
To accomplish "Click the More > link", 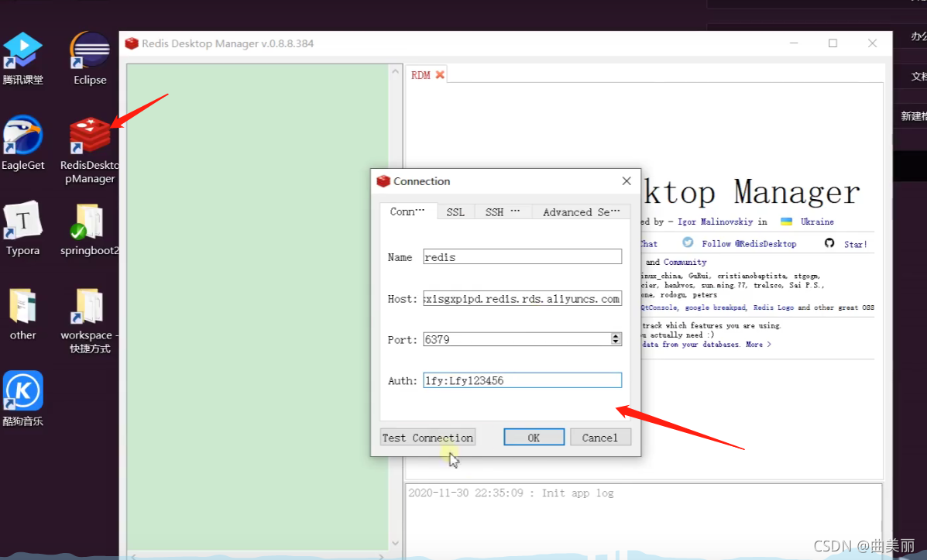I will coord(758,344).
